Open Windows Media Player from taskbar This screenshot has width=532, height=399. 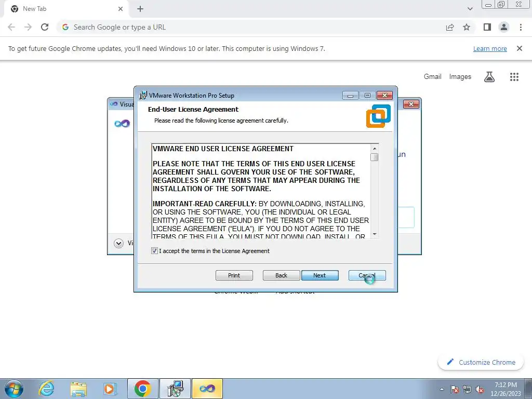[x=110, y=389]
